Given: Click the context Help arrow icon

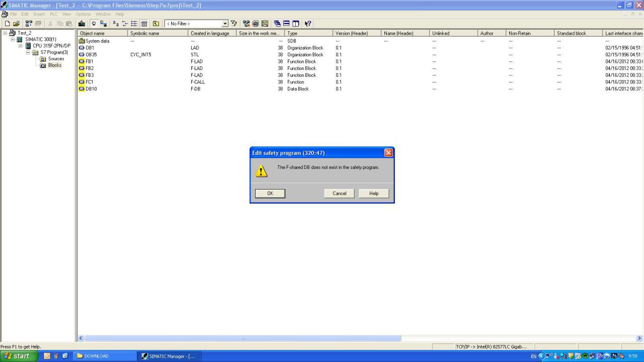Looking at the screenshot, I should [308, 24].
